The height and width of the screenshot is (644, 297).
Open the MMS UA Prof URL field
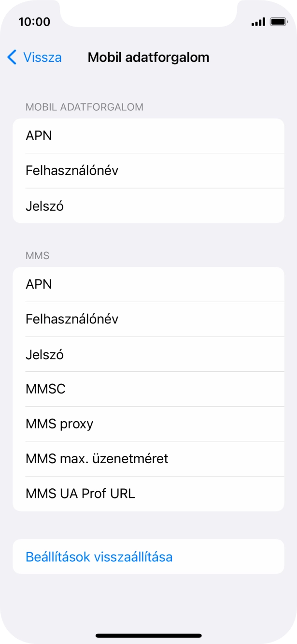148,493
